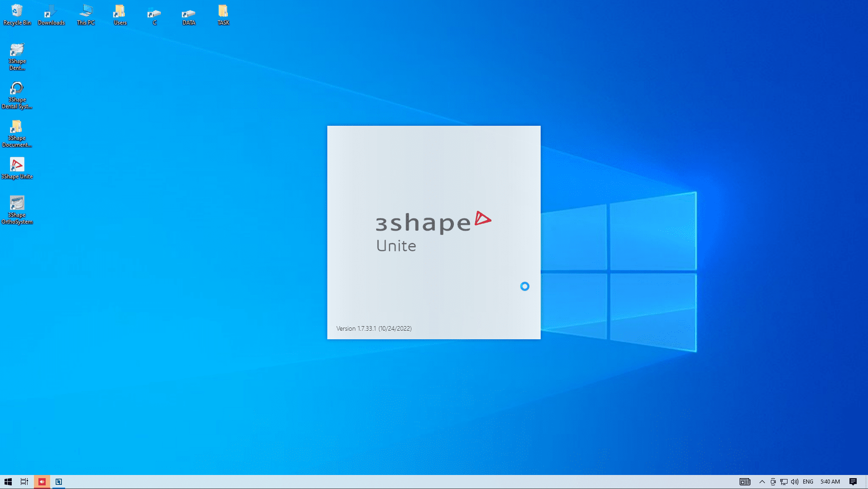The height and width of the screenshot is (489, 868).
Task: Select the This PC icon
Action: point(85,12)
